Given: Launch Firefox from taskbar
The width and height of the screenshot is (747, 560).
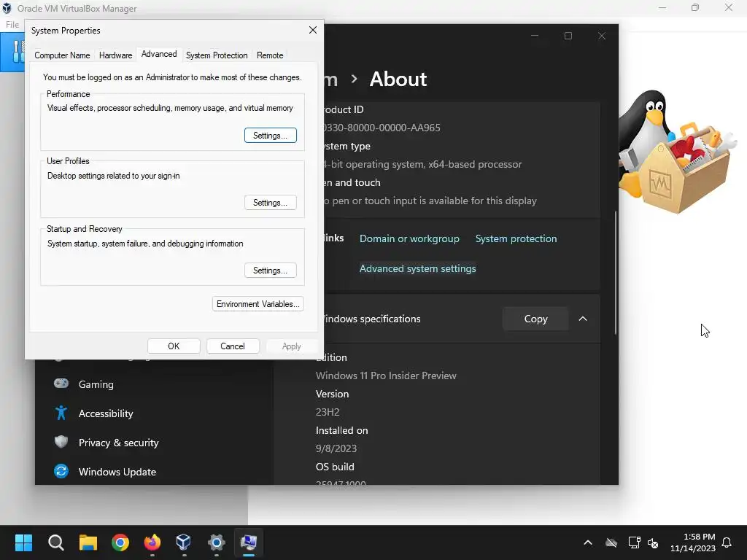Looking at the screenshot, I should tap(152, 542).
